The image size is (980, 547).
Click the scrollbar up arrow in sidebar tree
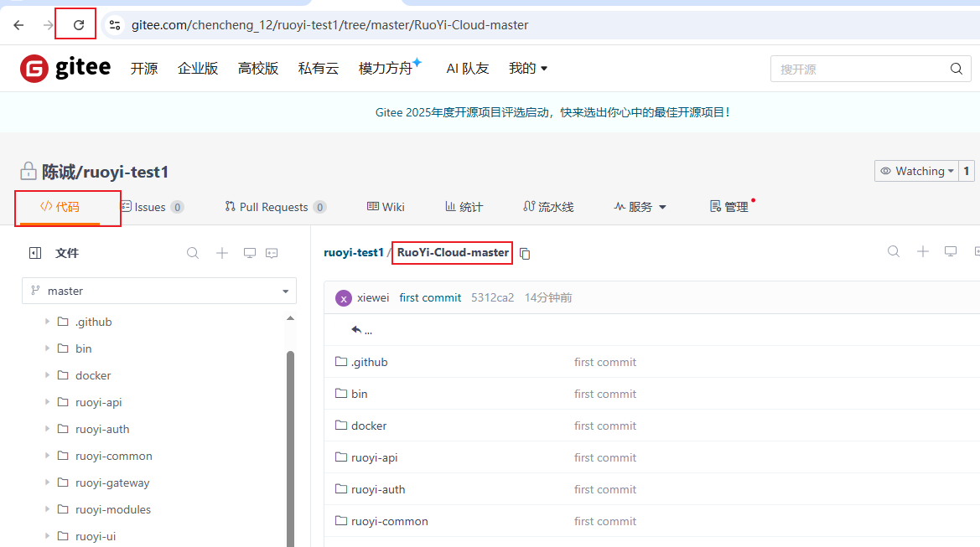click(290, 318)
